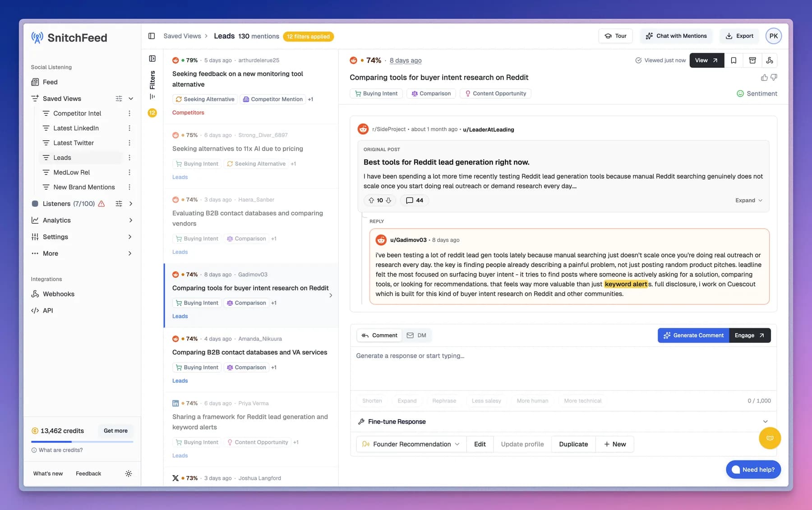Image resolution: width=812 pixels, height=510 pixels.
Task: Open the comments count icon showing 44
Action: coord(414,200)
